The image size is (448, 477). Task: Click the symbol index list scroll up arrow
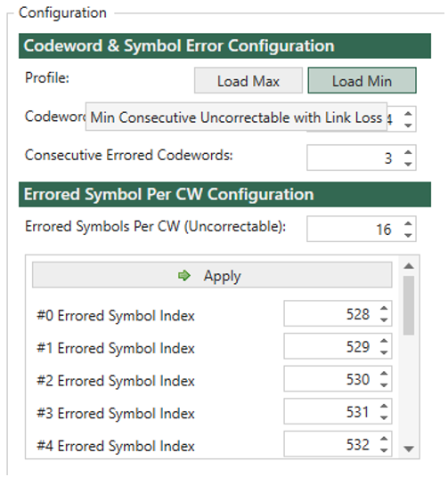coord(409,266)
